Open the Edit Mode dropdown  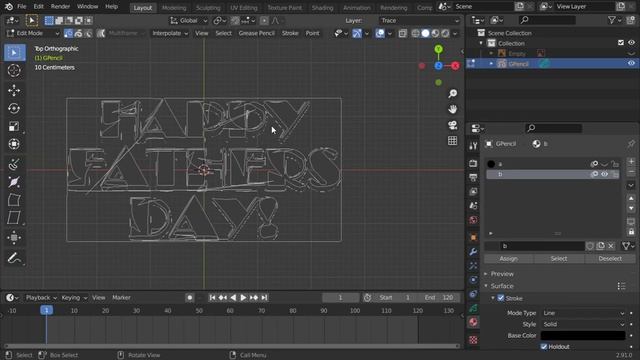[x=32, y=33]
